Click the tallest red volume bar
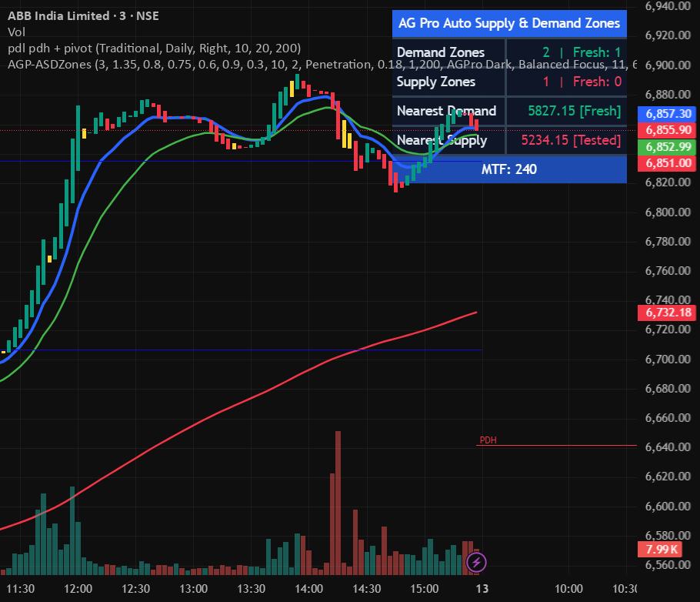Image resolution: width=700 pixels, height=602 pixels. coord(338,503)
